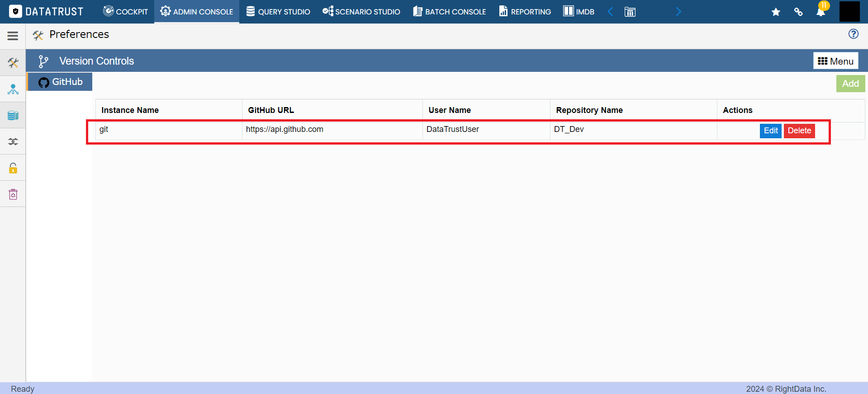Open the calendar icon in top bar
Screen dimensions: 868x394
630,12
